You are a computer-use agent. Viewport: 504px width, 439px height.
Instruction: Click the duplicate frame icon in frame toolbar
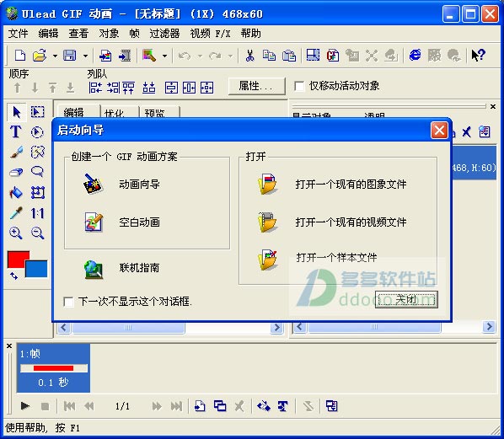[x=220, y=406]
